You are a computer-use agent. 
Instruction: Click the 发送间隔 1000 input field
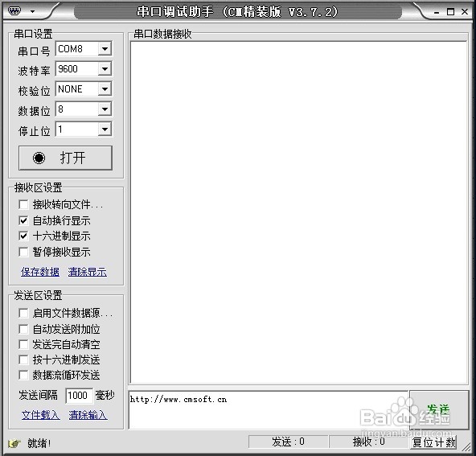(x=80, y=396)
